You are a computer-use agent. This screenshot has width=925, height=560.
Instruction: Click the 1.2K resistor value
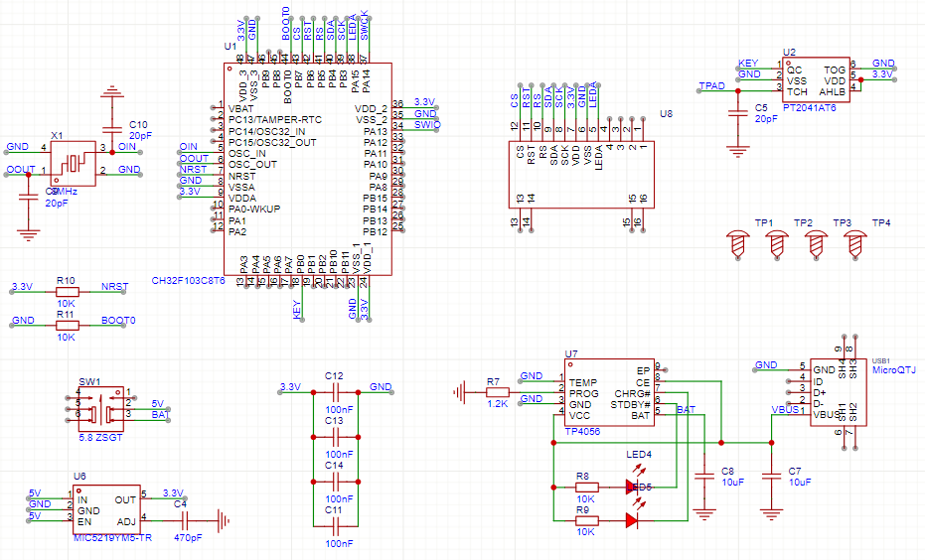[x=498, y=404]
